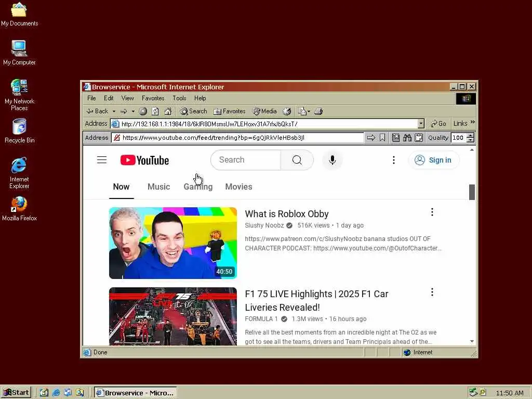Open YouTube settings three-dot menu

[x=394, y=160]
